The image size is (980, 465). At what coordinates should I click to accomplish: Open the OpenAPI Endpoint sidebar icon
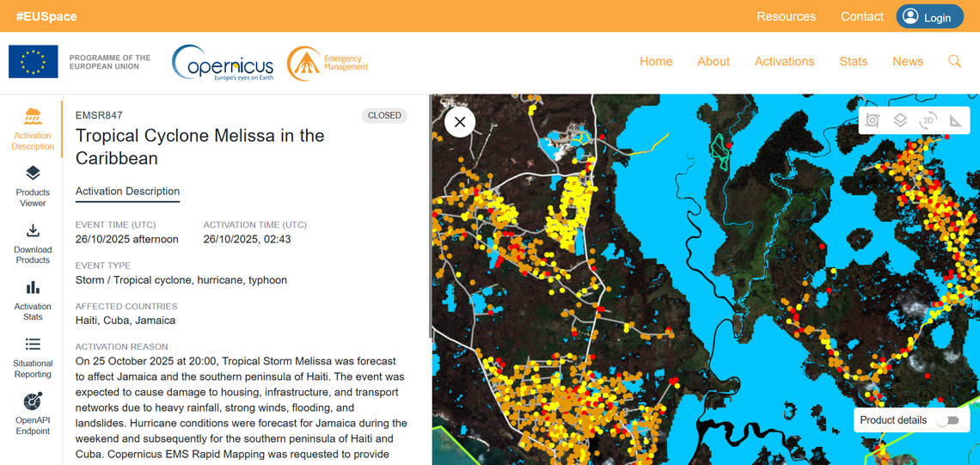point(33,413)
